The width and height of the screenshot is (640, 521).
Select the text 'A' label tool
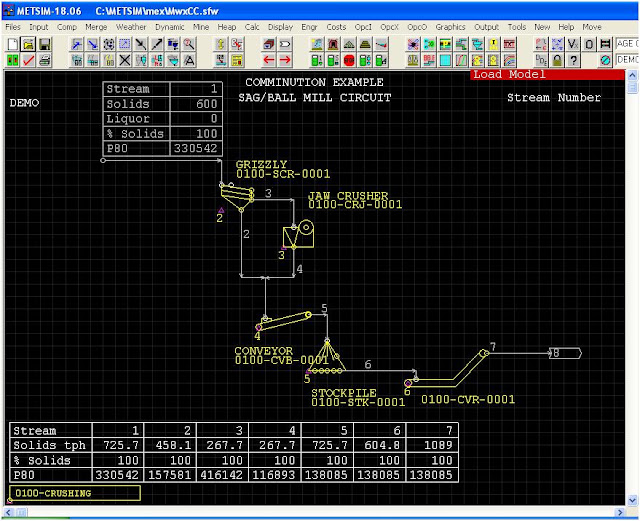(189, 60)
